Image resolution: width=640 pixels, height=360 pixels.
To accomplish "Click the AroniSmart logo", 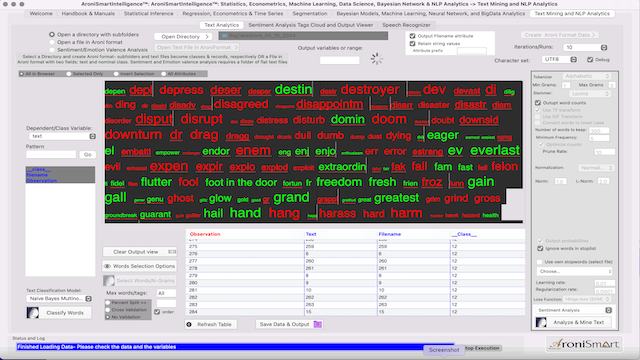I will point(584,344).
